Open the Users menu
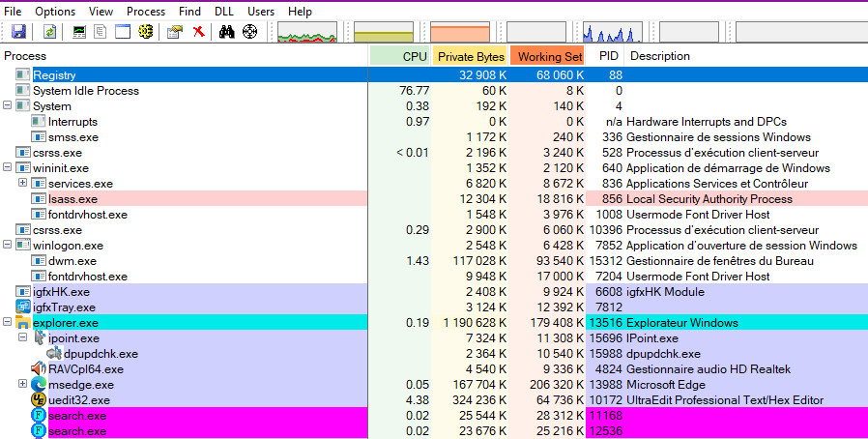 (x=261, y=12)
